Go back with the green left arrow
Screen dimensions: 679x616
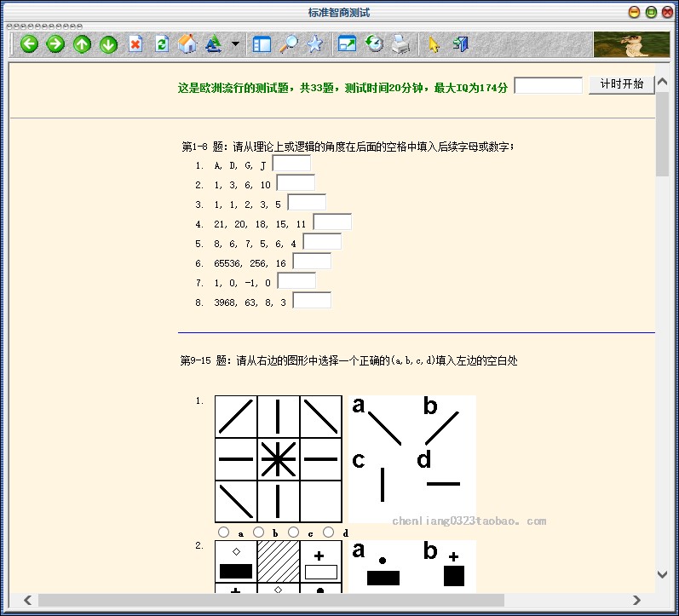point(29,44)
